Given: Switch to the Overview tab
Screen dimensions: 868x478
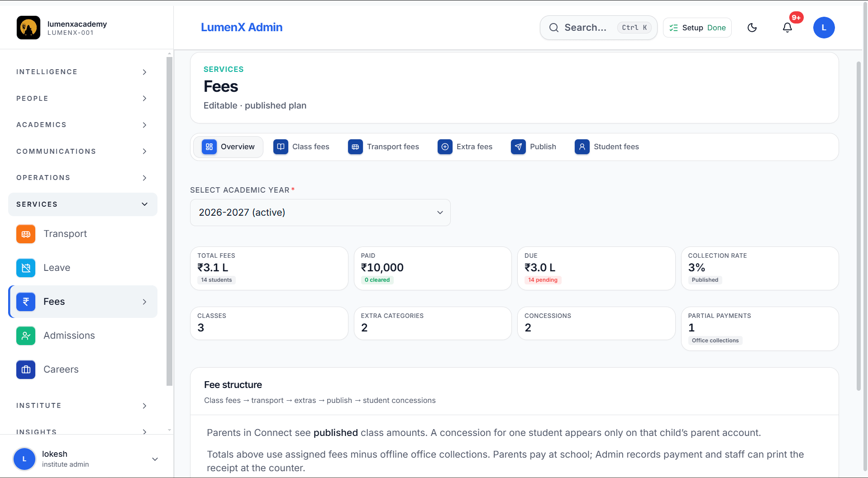Looking at the screenshot, I should click(229, 147).
